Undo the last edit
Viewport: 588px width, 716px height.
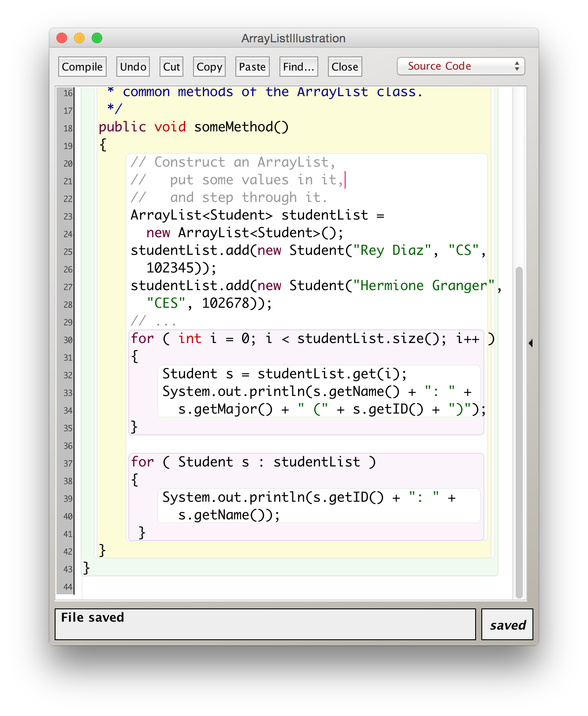[x=133, y=67]
